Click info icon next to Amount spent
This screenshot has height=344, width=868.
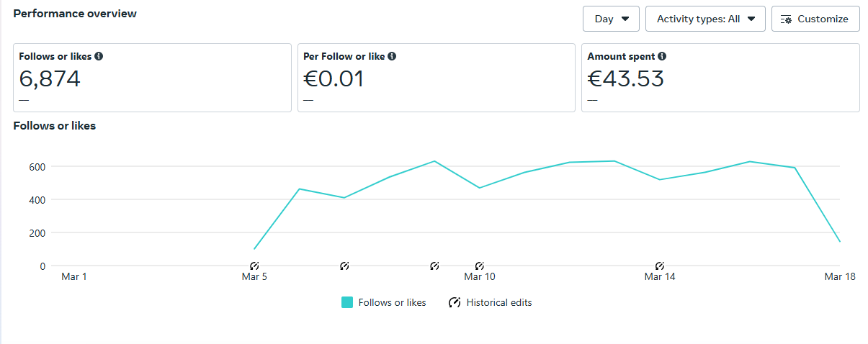click(662, 56)
